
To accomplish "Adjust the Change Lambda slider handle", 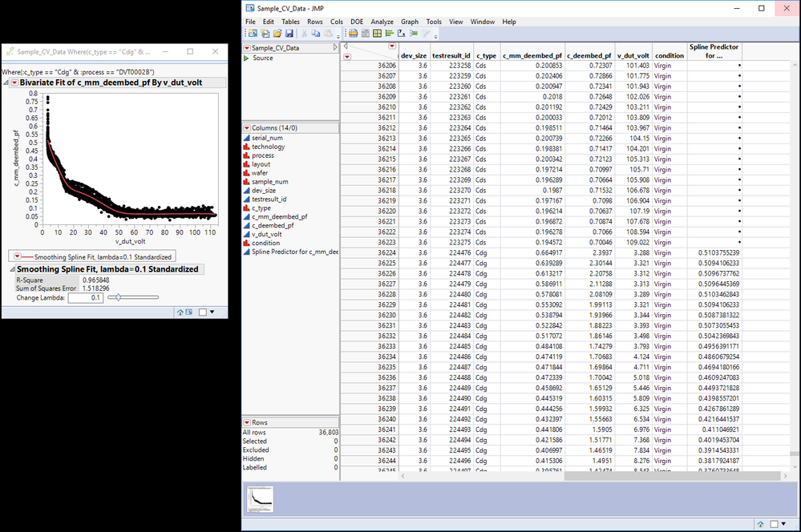I will pos(118,297).
